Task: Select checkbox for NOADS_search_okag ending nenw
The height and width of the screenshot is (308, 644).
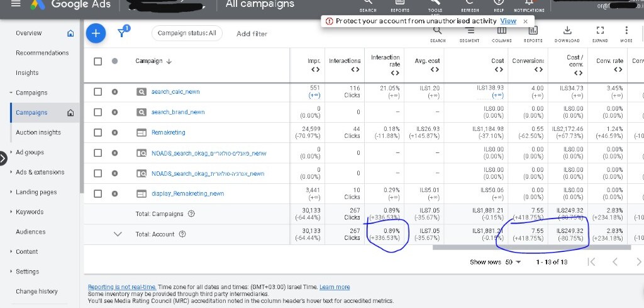Action: (x=97, y=153)
